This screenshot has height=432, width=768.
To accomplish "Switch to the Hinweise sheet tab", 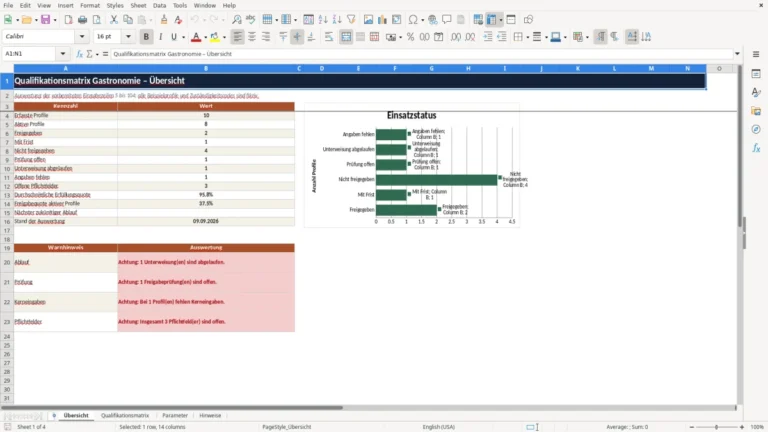I will click(x=210, y=415).
